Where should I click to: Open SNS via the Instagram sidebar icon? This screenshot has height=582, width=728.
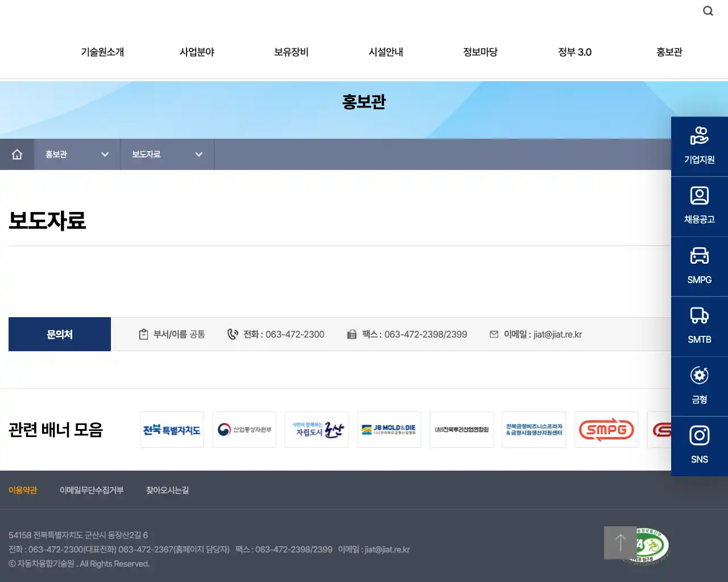coord(700,446)
